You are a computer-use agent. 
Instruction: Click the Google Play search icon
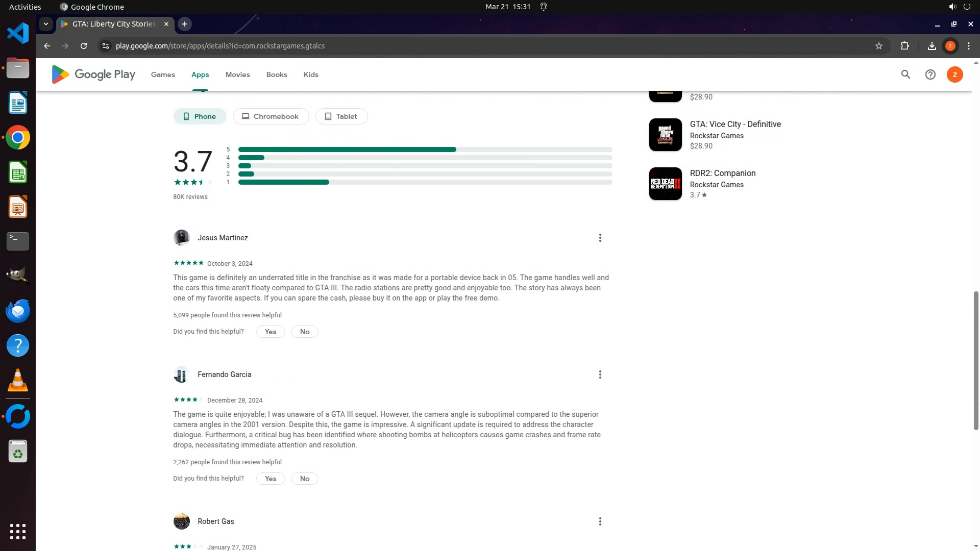point(905,74)
